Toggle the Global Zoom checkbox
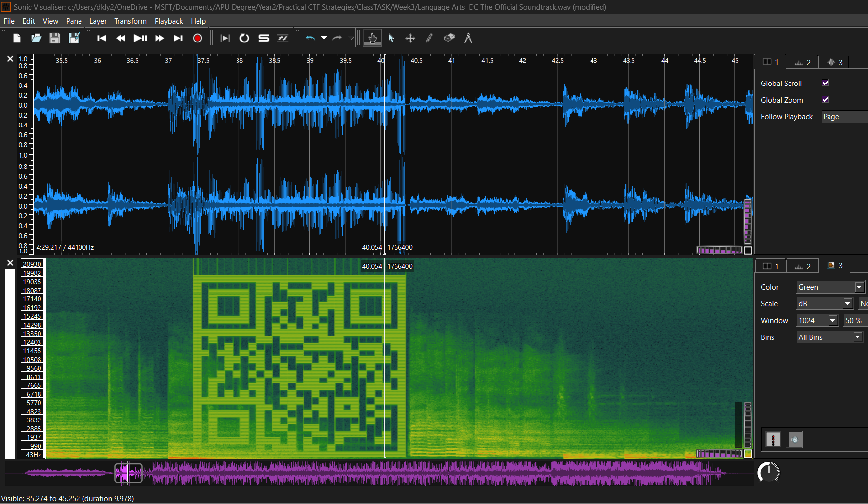Screen dimensions: 868x504 click(825, 99)
